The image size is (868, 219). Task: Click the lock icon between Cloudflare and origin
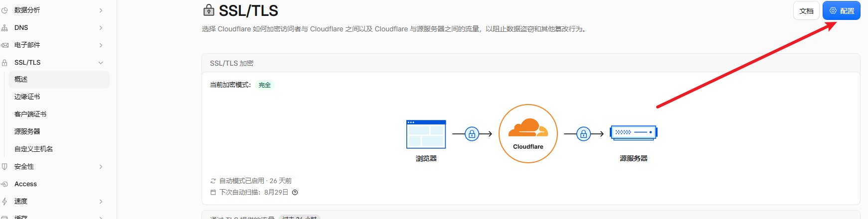pyautogui.click(x=583, y=134)
